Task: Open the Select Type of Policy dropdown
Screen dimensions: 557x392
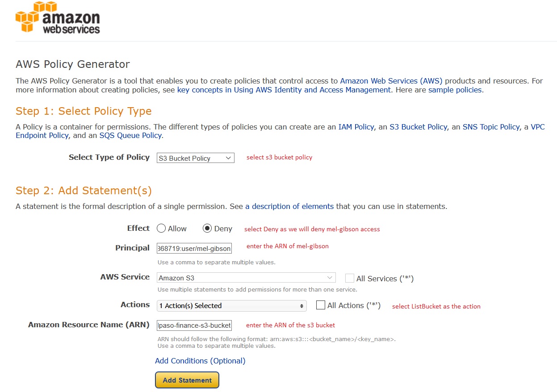Action: coord(196,158)
